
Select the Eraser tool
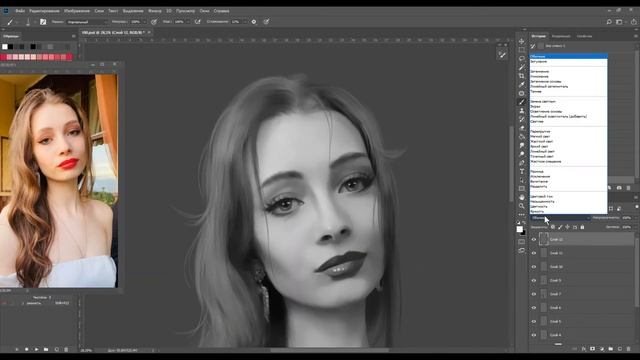(522, 128)
